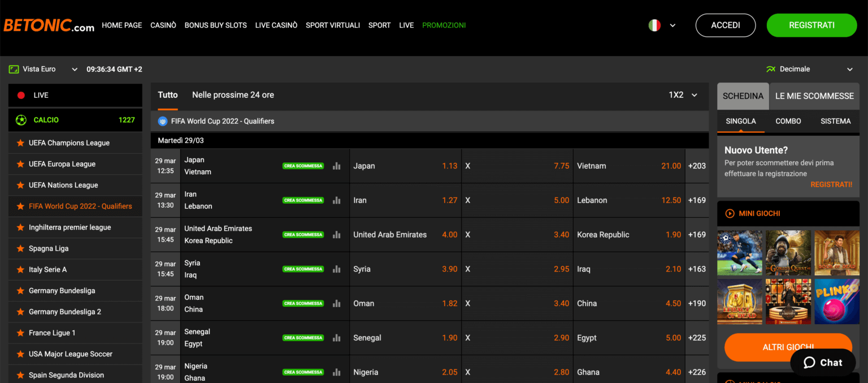
Task: Expand +190 more markets for Oman match
Action: [697, 303]
